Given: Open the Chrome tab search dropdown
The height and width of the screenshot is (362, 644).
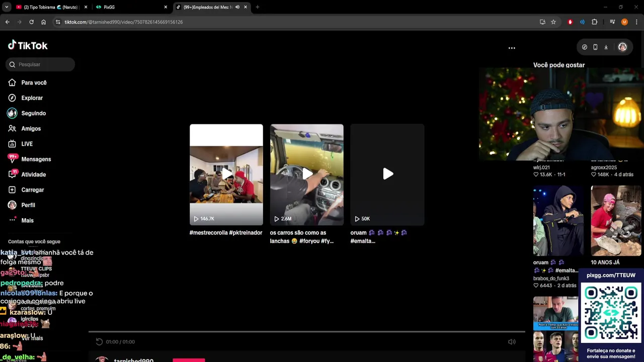Looking at the screenshot, I should click(x=7, y=7).
